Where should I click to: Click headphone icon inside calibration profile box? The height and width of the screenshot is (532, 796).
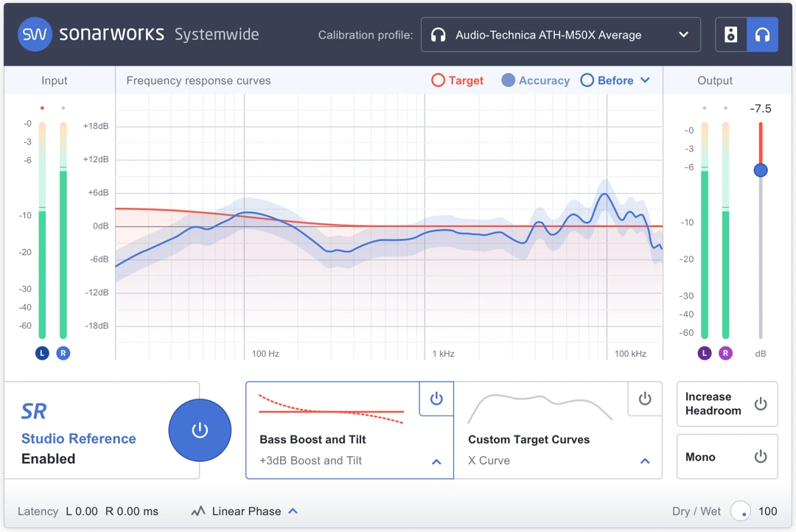438,35
